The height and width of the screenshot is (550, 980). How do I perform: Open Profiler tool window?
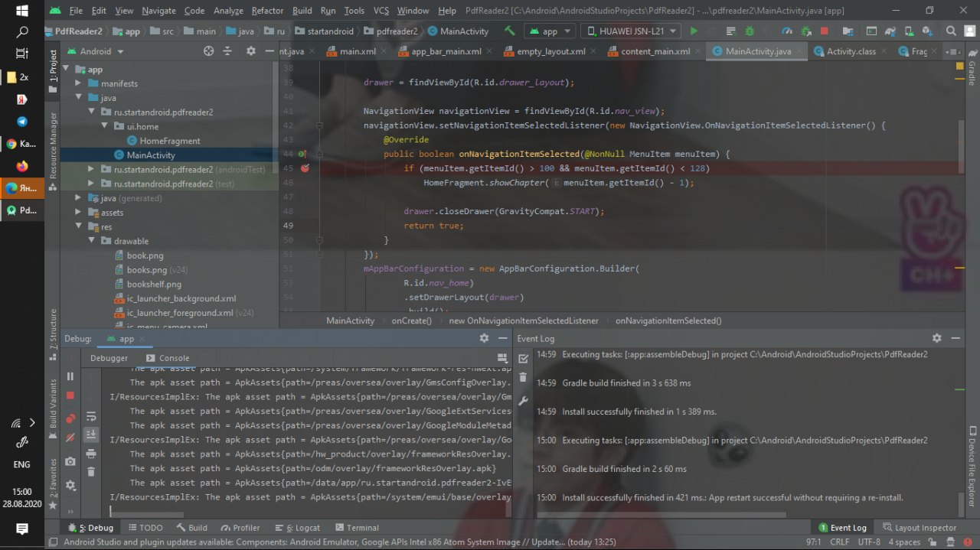tap(240, 528)
